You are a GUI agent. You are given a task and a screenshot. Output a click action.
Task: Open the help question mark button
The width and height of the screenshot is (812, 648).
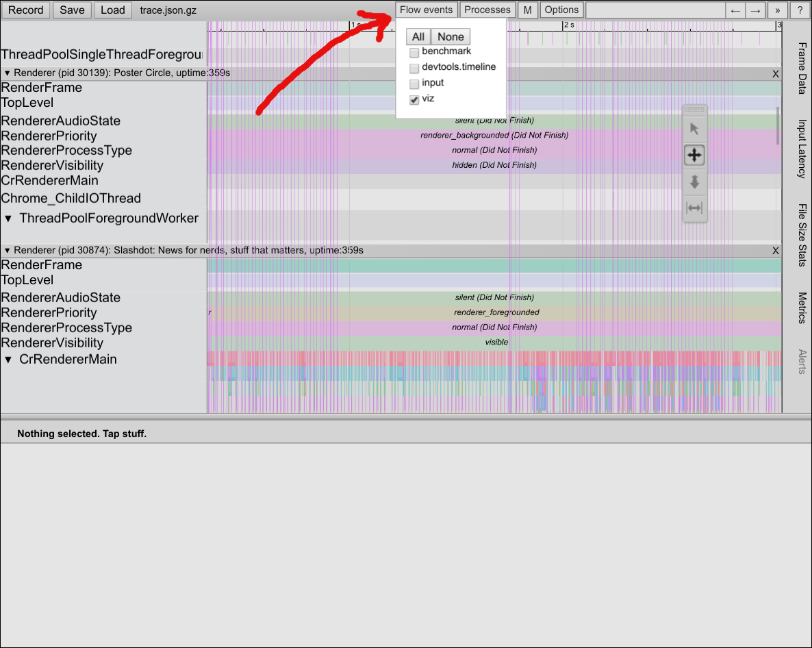pos(799,10)
